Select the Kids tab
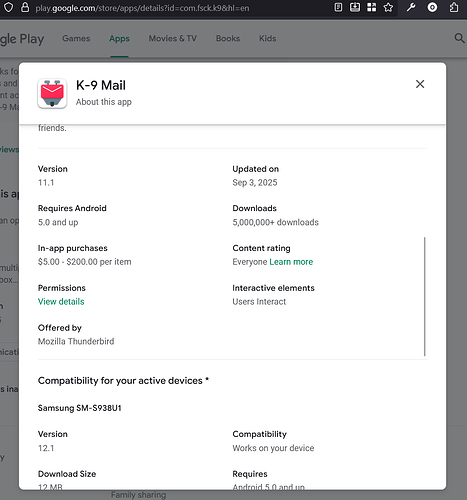 pyautogui.click(x=268, y=38)
